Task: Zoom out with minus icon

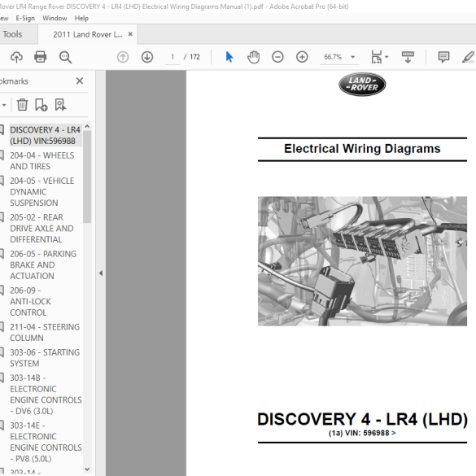Action: [277, 57]
